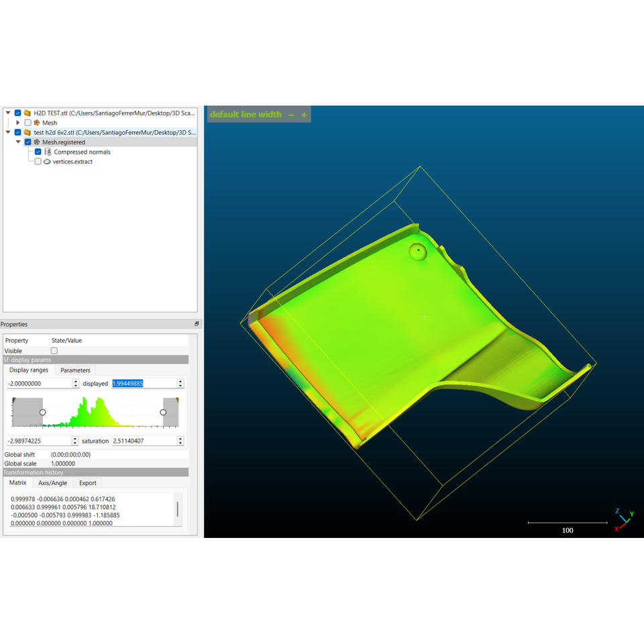
Task: Click the red saturation triangle on histogram
Action: (x=177, y=400)
